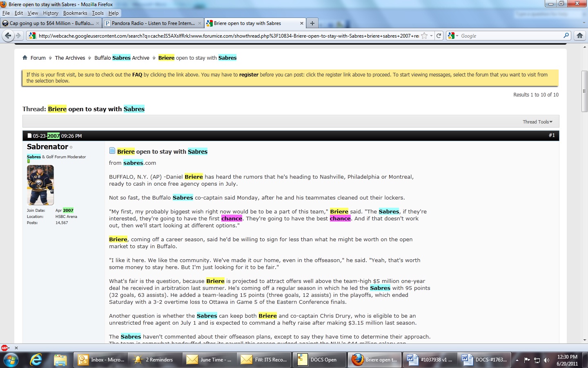Click the Action Center flag in the system tray
Screen dimensions: 588x368
(x=527, y=360)
